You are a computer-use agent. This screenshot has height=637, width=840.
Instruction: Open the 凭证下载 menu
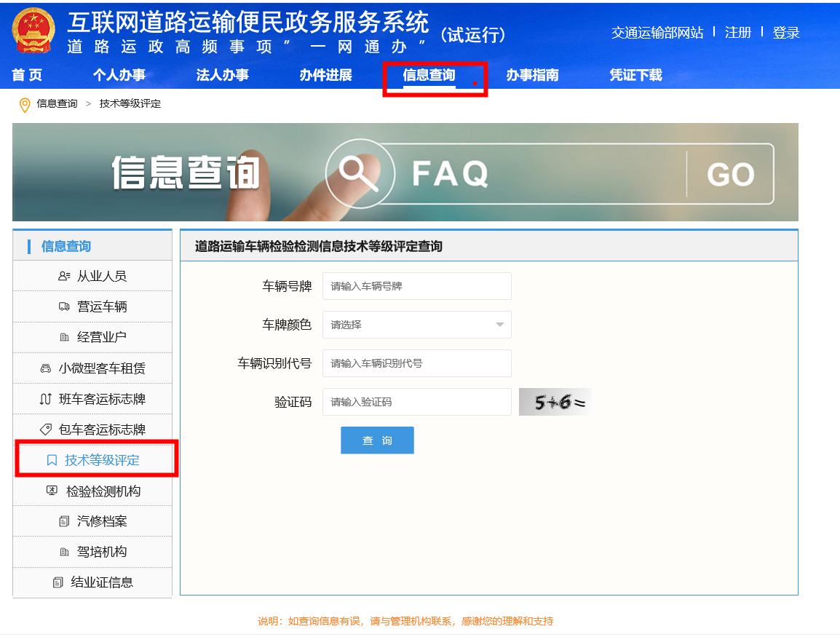[635, 75]
